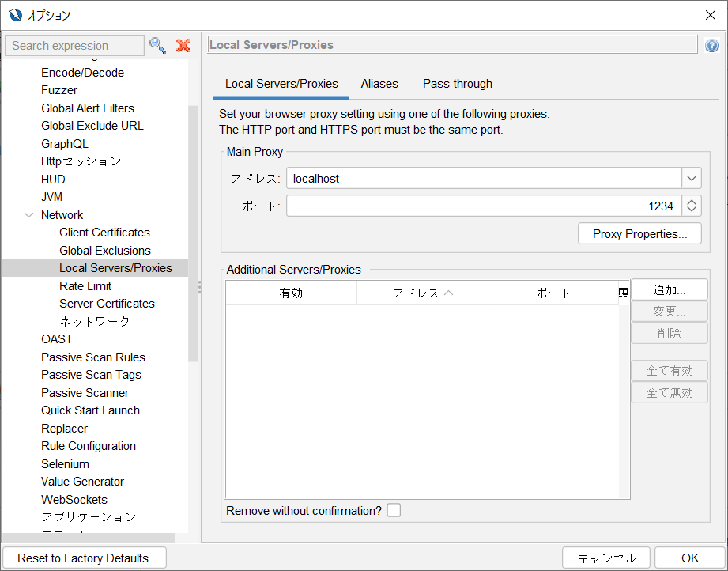728x571 pixels.
Task: Click the 追加 (Add) button
Action: coord(669,290)
